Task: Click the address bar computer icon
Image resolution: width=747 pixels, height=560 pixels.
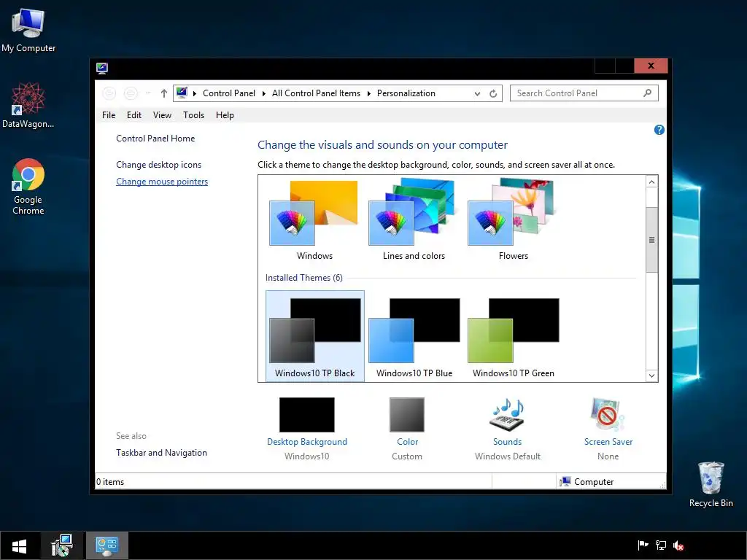Action: click(x=182, y=93)
